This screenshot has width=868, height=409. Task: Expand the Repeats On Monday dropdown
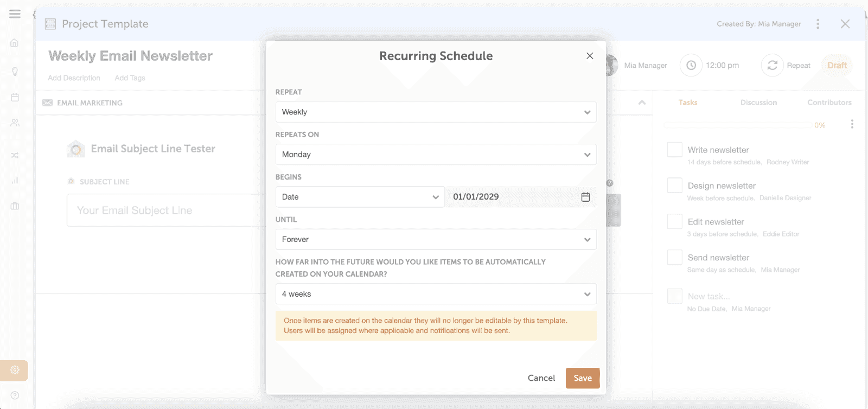pos(436,155)
